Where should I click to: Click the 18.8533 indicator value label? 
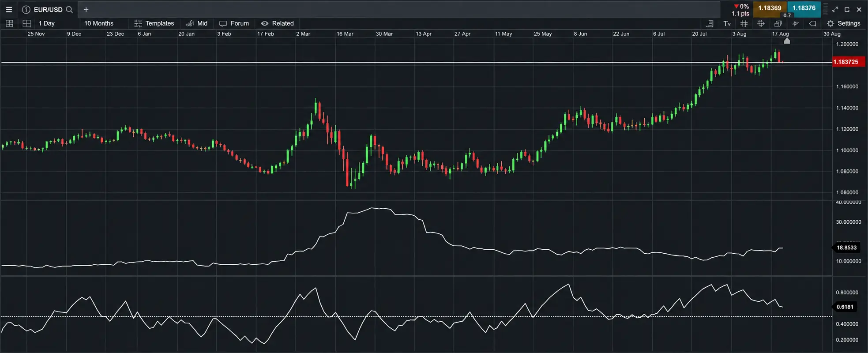coord(846,248)
